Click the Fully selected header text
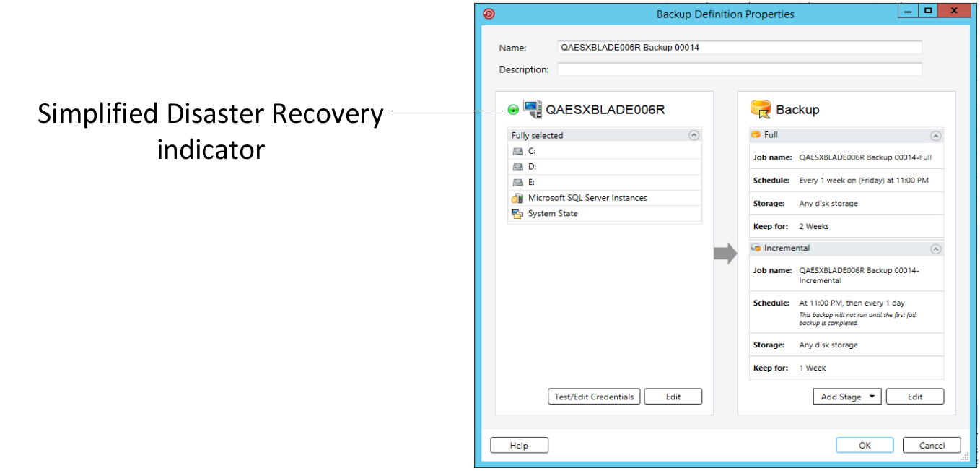 (537, 136)
